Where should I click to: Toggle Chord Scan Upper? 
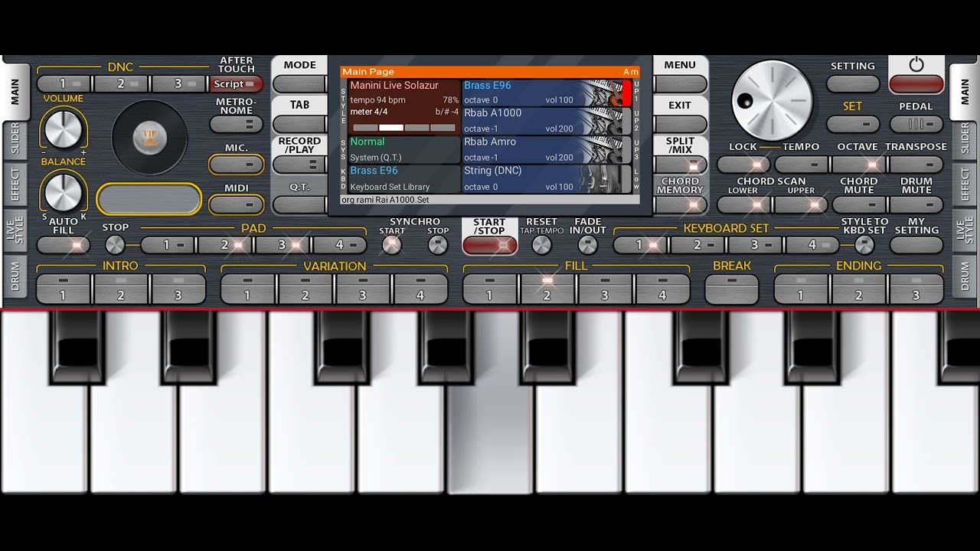[801, 204]
